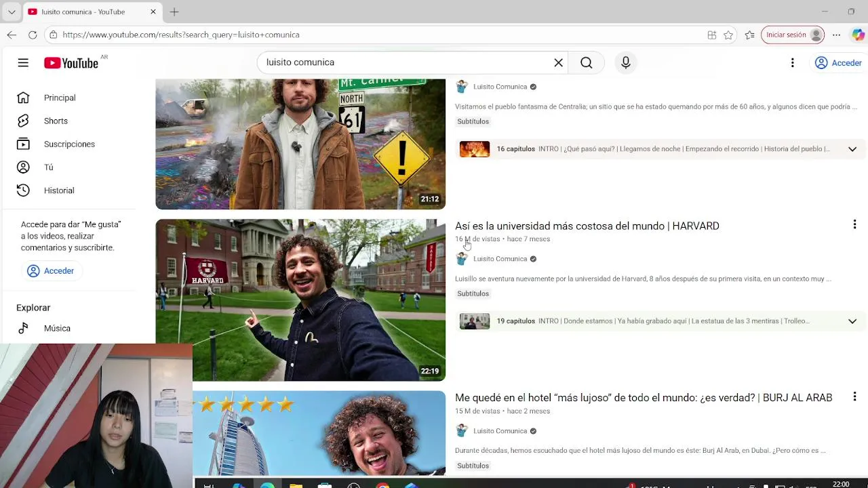Open Shorts in the sidebar
This screenshot has width=868, height=488.
pos(56,121)
